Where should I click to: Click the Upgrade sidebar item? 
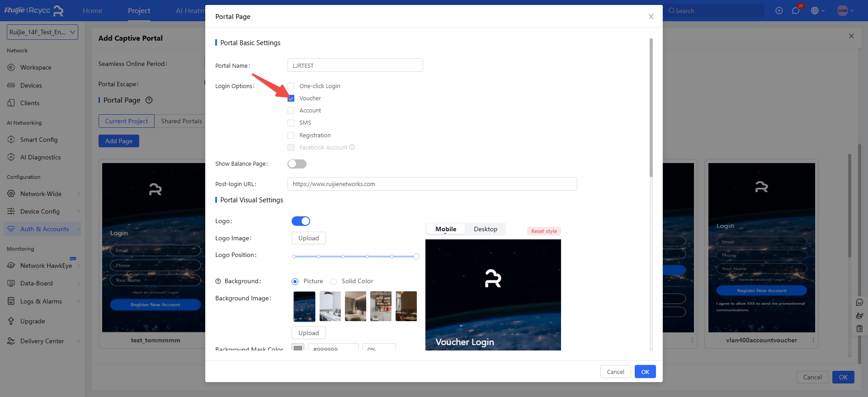33,321
